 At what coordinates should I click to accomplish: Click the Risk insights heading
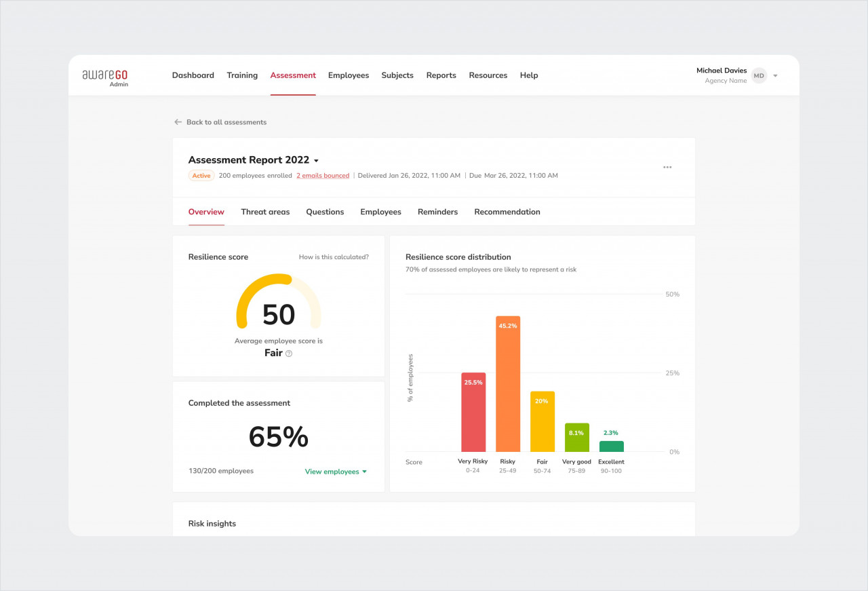point(212,524)
